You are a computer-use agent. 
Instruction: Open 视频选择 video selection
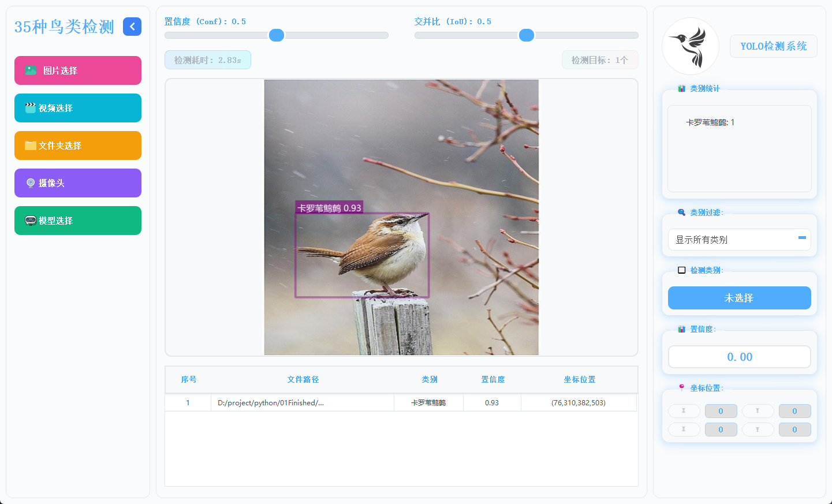(x=78, y=108)
